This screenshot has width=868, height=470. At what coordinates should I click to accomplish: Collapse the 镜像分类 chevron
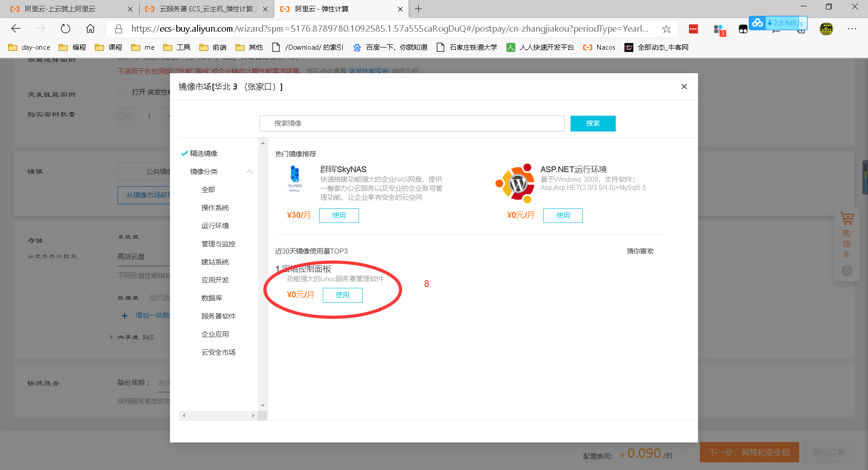(x=249, y=172)
